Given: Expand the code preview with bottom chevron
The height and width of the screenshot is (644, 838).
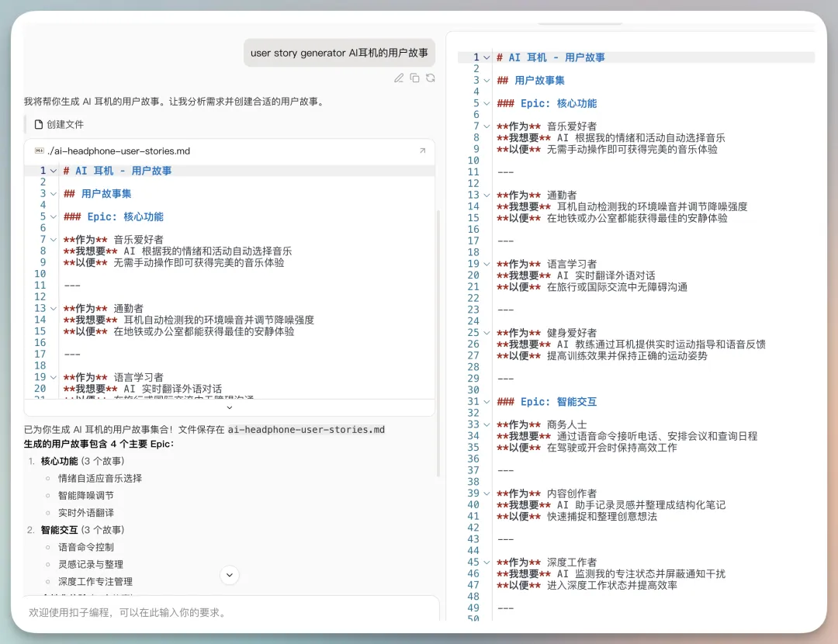Looking at the screenshot, I should [x=230, y=407].
